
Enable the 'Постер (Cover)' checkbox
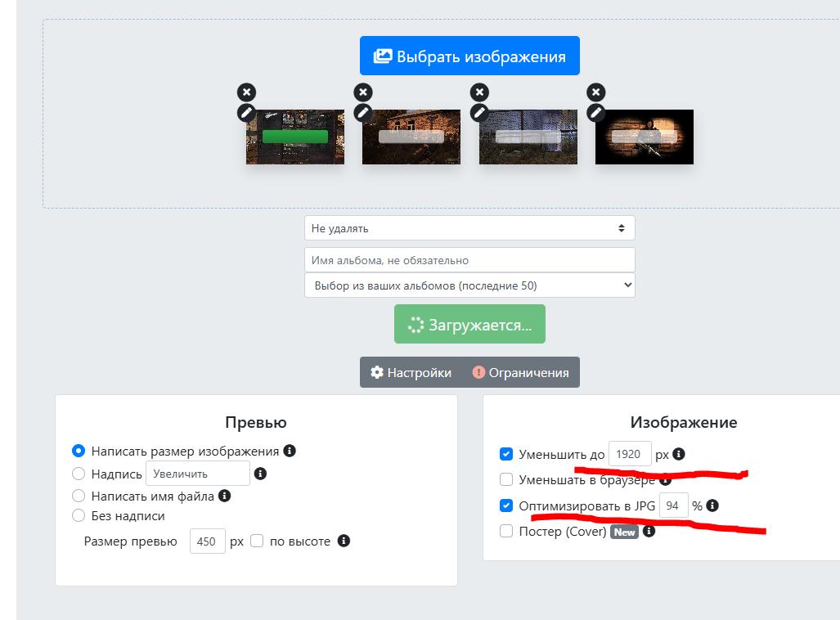click(506, 532)
